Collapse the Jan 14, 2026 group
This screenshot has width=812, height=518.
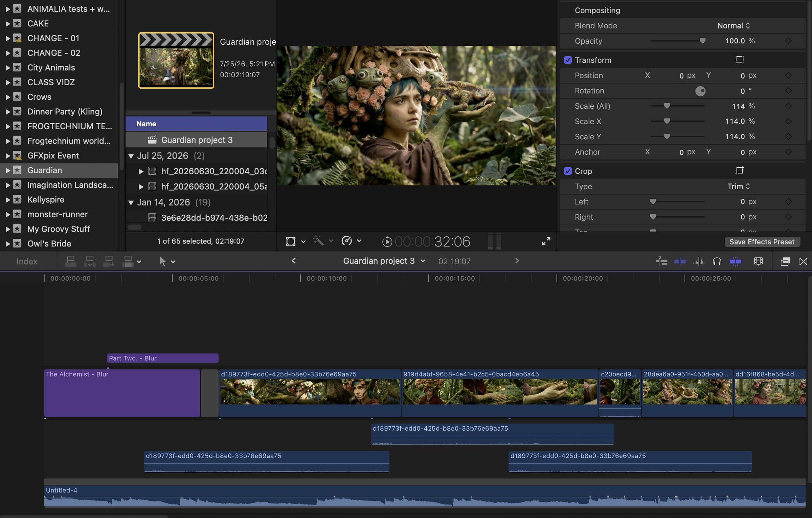131,202
